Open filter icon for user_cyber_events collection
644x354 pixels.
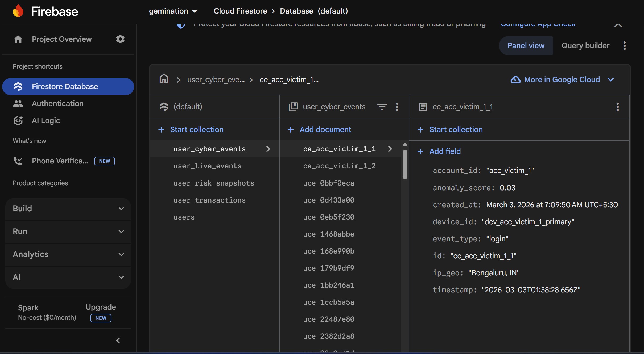pos(382,107)
